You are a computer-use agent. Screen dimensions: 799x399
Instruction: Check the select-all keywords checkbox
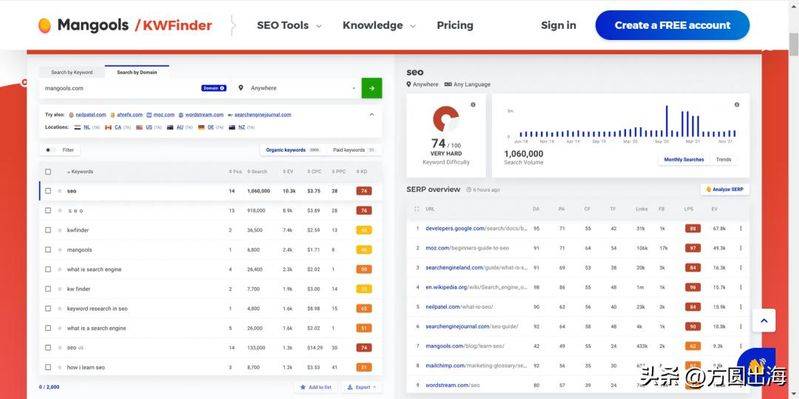coord(48,172)
